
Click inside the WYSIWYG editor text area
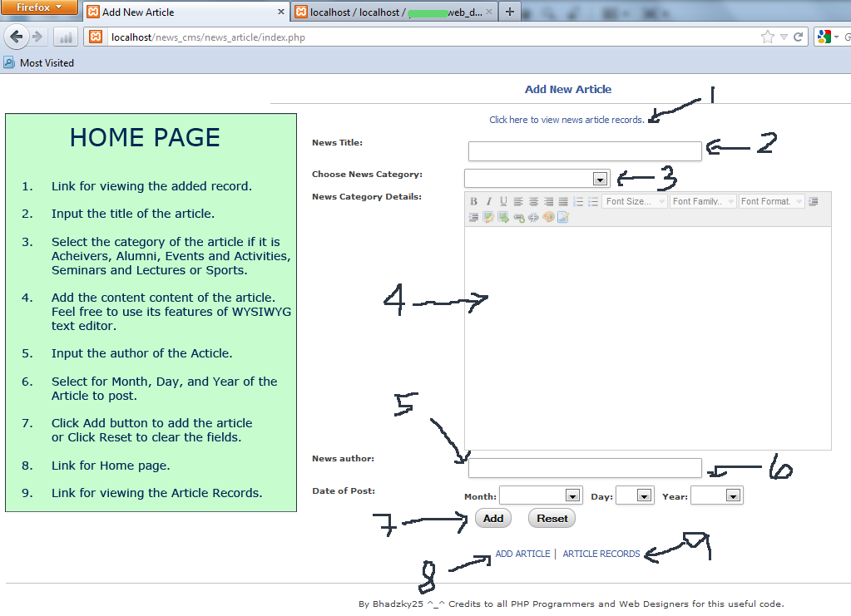tap(648, 338)
